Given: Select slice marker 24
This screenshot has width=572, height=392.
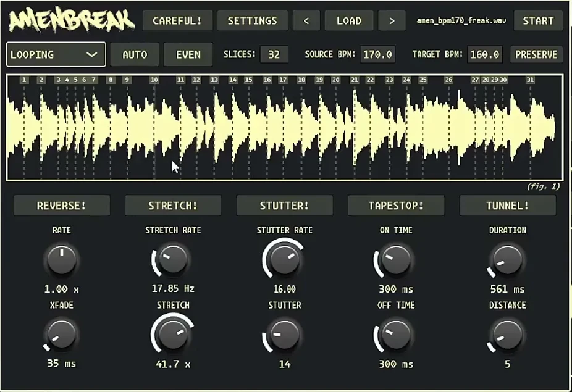Looking at the screenshot, I should pos(406,80).
